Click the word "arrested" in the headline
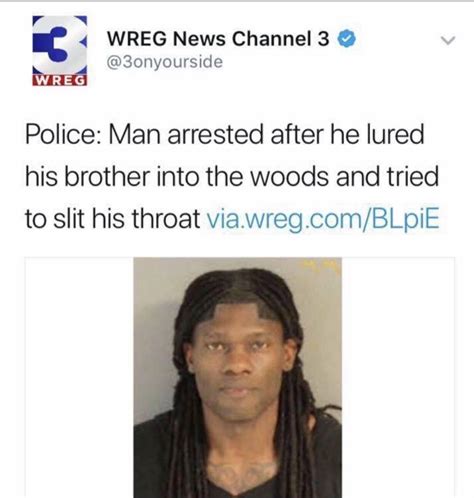This screenshot has height=498, width=474. [216, 134]
